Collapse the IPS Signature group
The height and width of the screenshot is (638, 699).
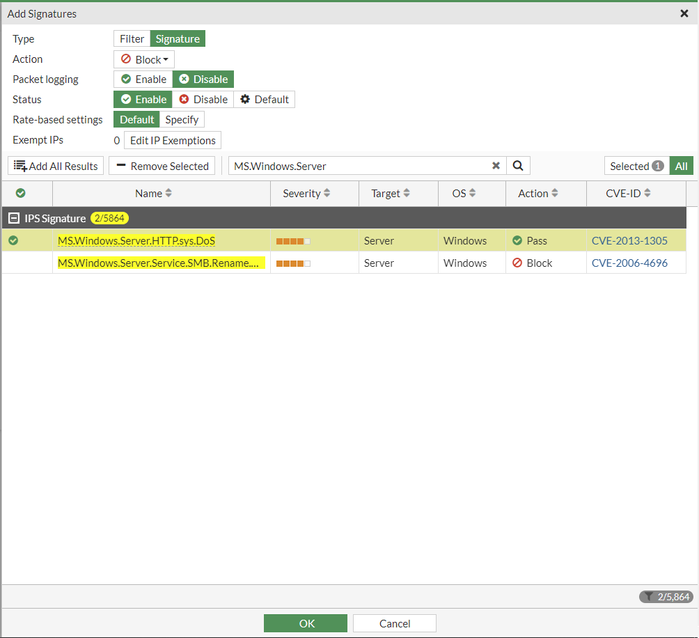click(x=14, y=218)
